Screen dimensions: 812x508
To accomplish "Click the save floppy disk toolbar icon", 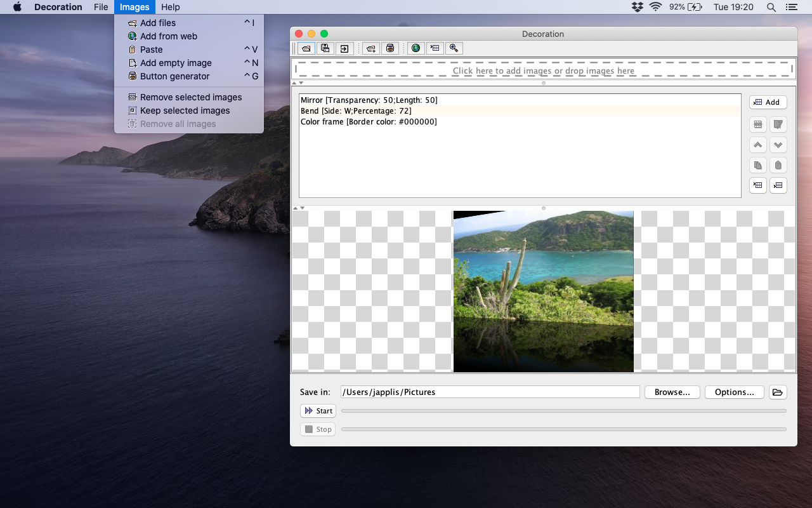I will (x=325, y=48).
